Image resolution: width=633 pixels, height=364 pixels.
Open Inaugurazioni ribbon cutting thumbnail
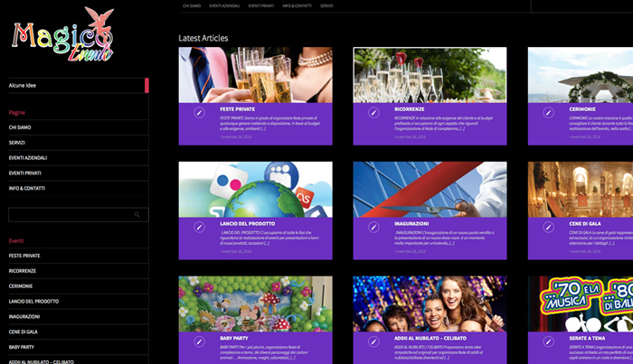(430, 190)
